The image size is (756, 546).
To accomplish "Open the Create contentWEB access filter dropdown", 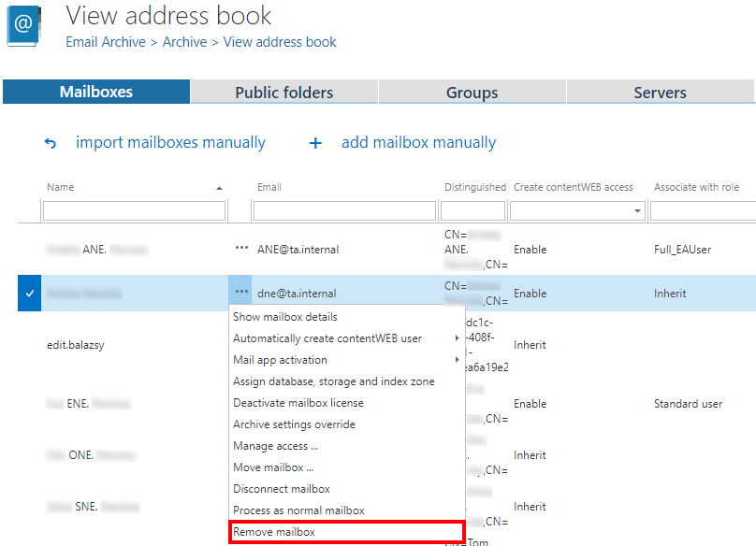I will (x=638, y=211).
